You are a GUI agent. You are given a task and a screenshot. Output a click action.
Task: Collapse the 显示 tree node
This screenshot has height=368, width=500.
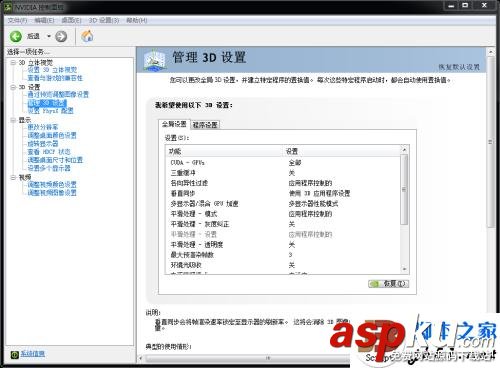(13, 120)
